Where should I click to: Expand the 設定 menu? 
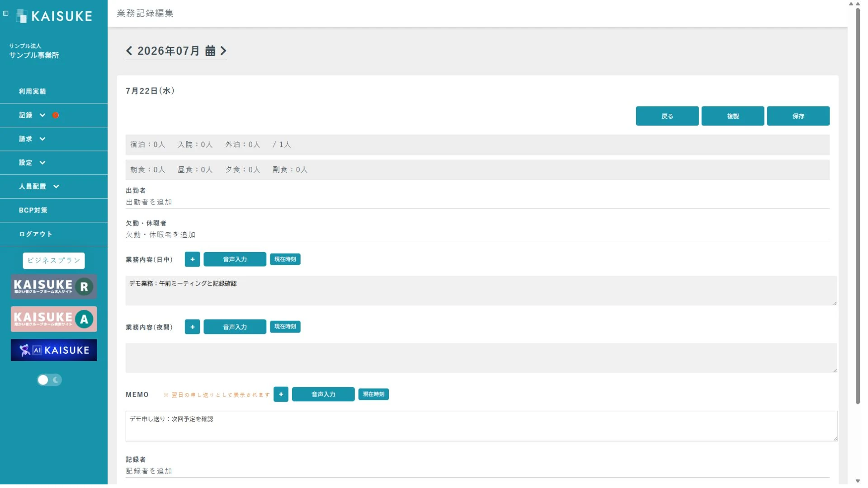(x=54, y=163)
